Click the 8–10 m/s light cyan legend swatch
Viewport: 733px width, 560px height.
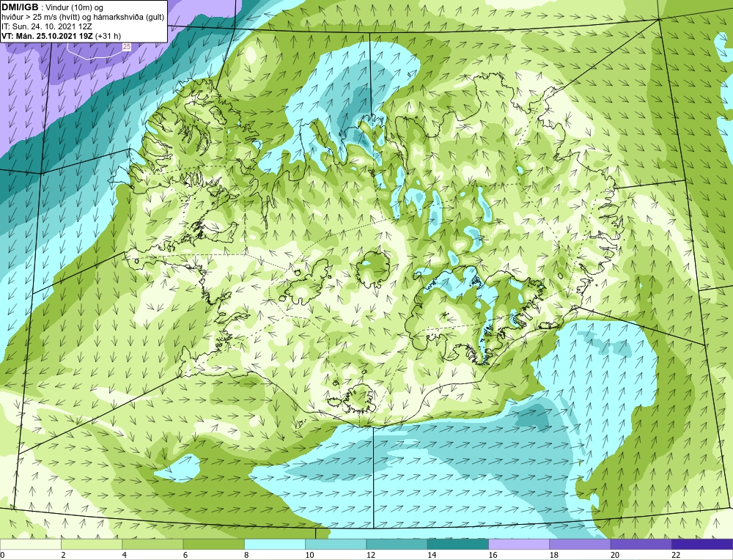point(275,545)
